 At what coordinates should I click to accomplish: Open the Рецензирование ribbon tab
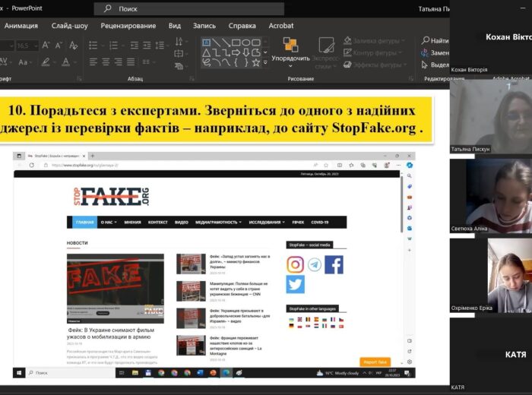click(x=128, y=25)
